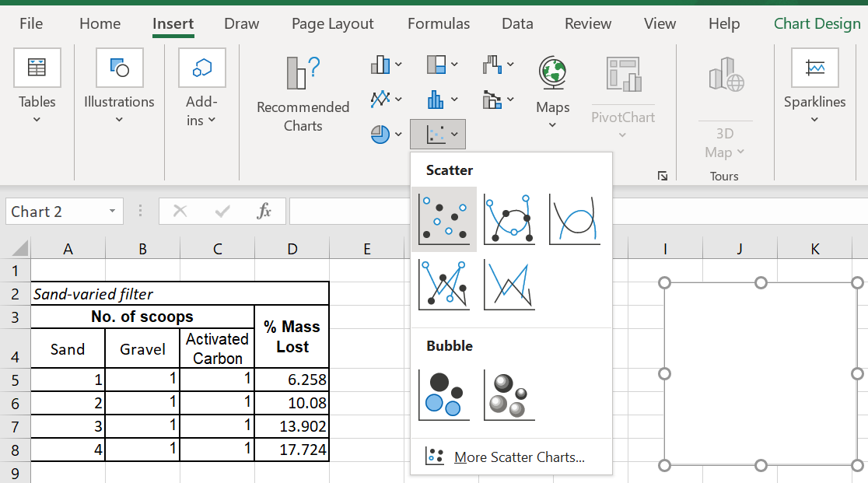Switch to the Page Layout tab
This screenshot has width=868, height=483.
point(332,24)
